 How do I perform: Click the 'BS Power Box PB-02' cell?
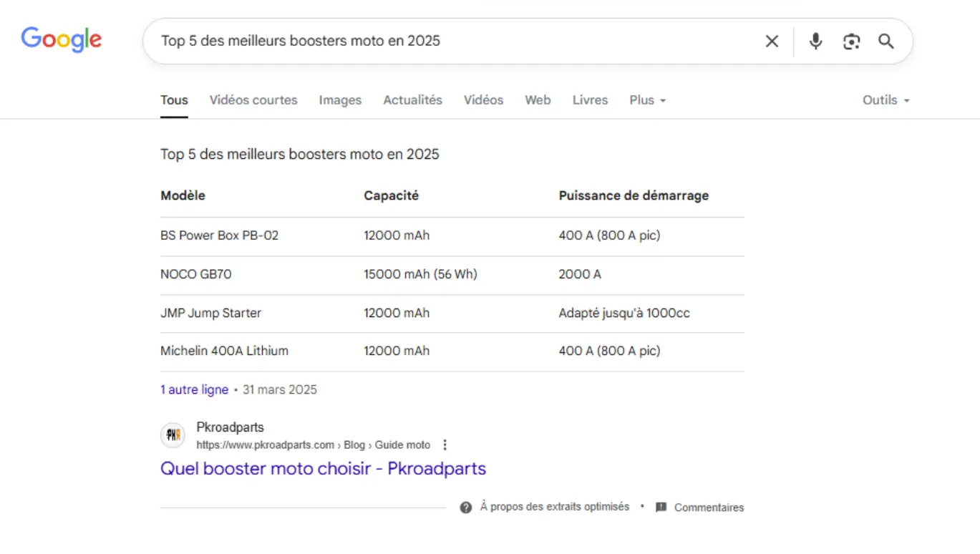coord(219,235)
